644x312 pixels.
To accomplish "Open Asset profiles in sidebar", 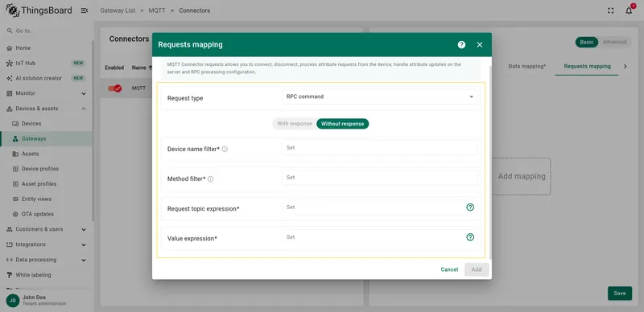I will pos(46,184).
